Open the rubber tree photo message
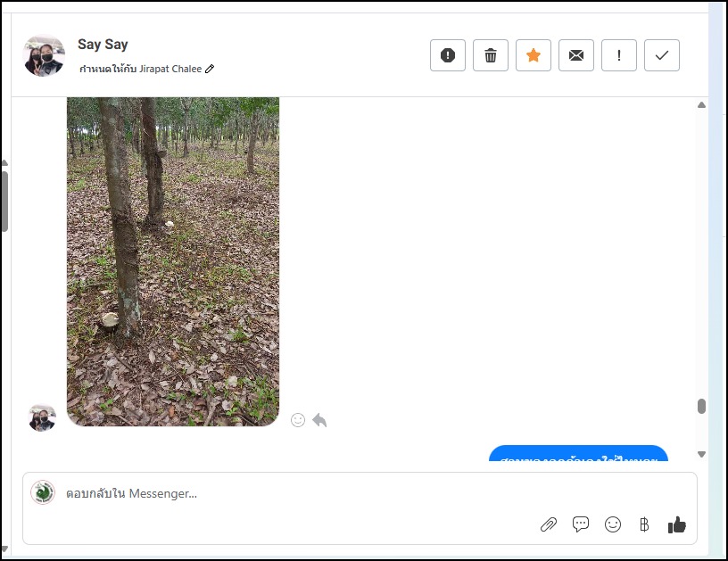The width and height of the screenshot is (728, 561). (173, 261)
